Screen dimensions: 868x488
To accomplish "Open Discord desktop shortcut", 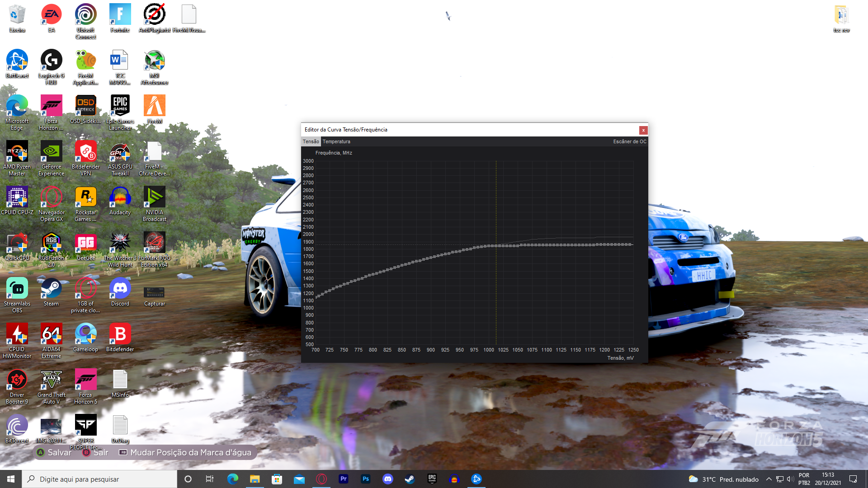I will click(x=120, y=292).
